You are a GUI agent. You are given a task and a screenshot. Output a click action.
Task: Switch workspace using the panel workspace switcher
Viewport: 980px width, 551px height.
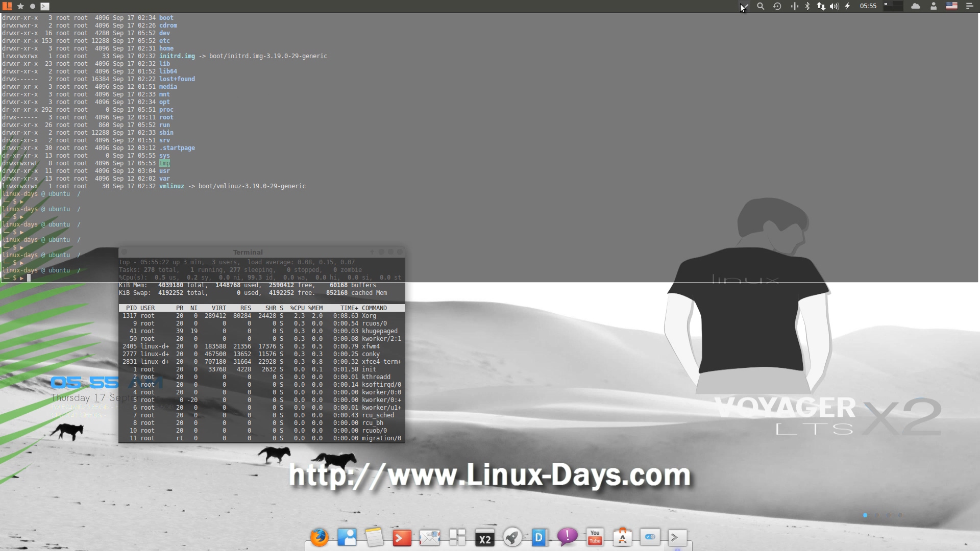pos(893,6)
